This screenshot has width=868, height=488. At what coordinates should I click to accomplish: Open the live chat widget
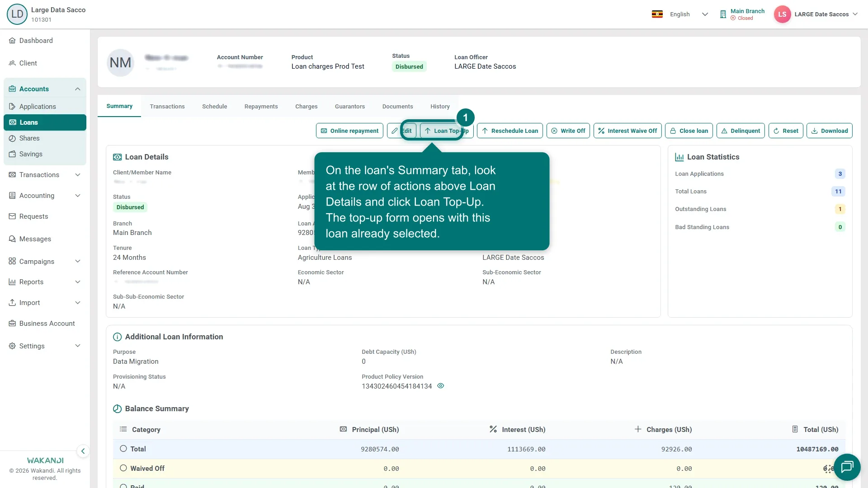(847, 467)
